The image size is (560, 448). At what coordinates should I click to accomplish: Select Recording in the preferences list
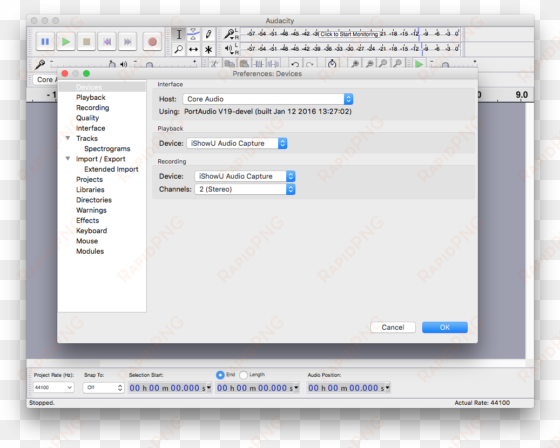[x=92, y=108]
